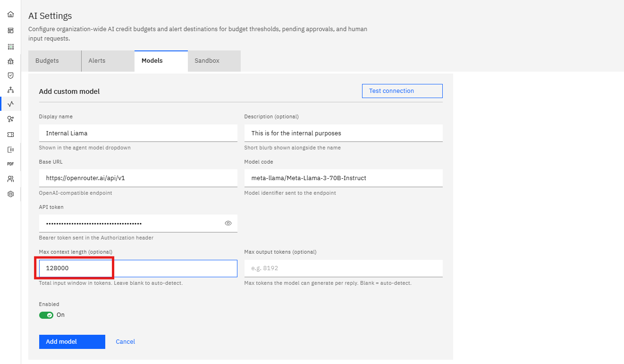Click 'OpenAI-compatible endpoint' helper text
The image size is (624, 364).
click(x=76, y=193)
